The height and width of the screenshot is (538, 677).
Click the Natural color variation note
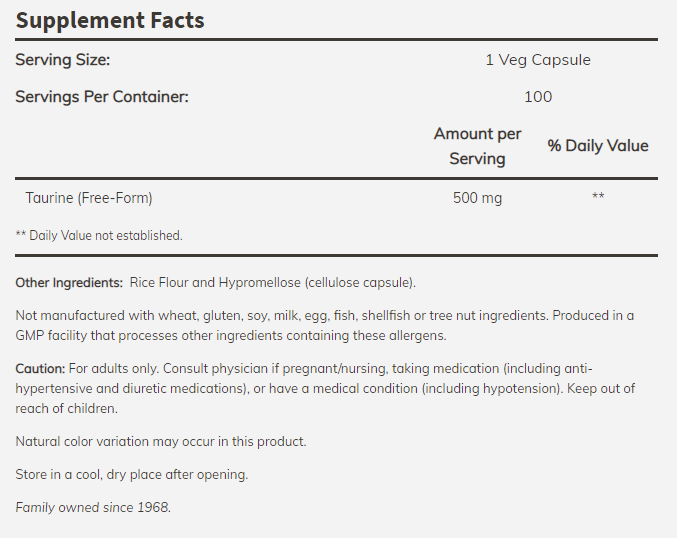[x=161, y=441]
